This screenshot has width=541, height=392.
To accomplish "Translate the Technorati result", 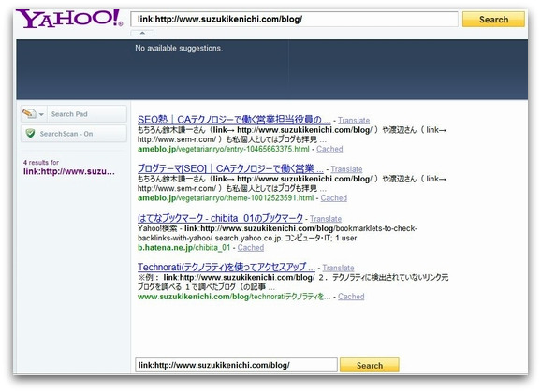I will point(338,268).
